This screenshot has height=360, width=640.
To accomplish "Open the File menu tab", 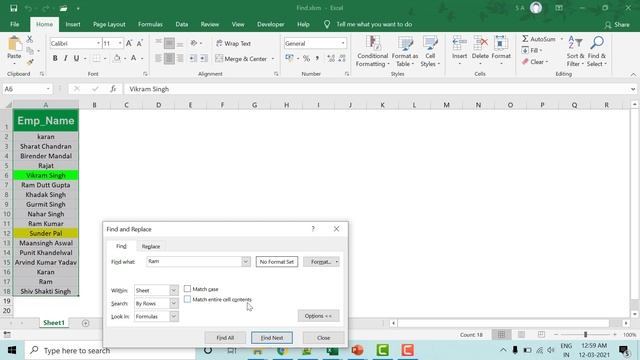I will tap(15, 24).
